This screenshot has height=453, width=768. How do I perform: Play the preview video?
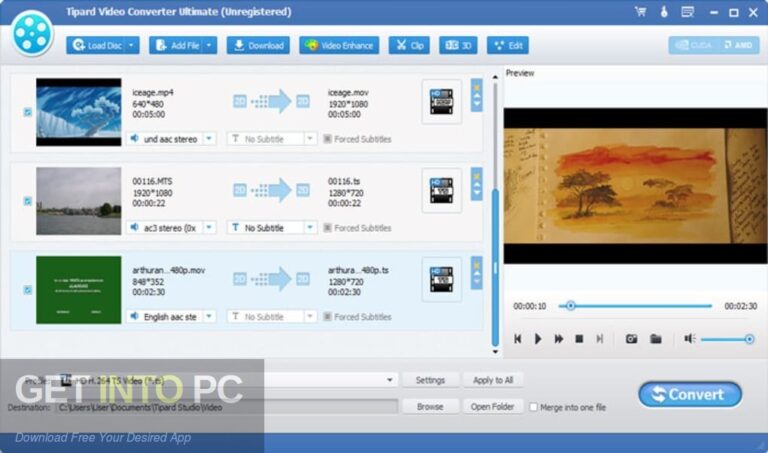coord(538,339)
